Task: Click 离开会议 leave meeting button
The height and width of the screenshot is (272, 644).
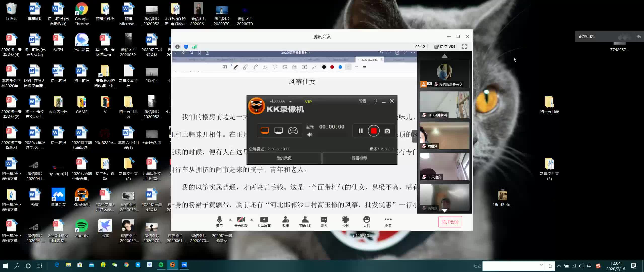Action: point(450,222)
